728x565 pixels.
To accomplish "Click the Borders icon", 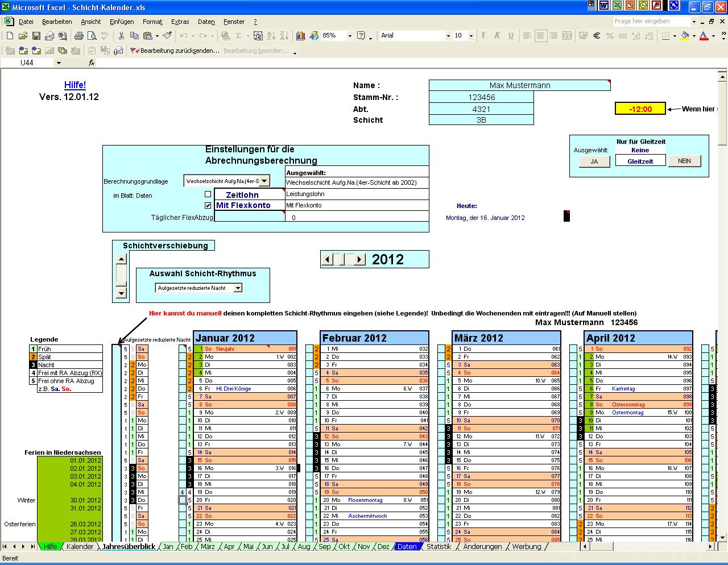I will 665,35.
